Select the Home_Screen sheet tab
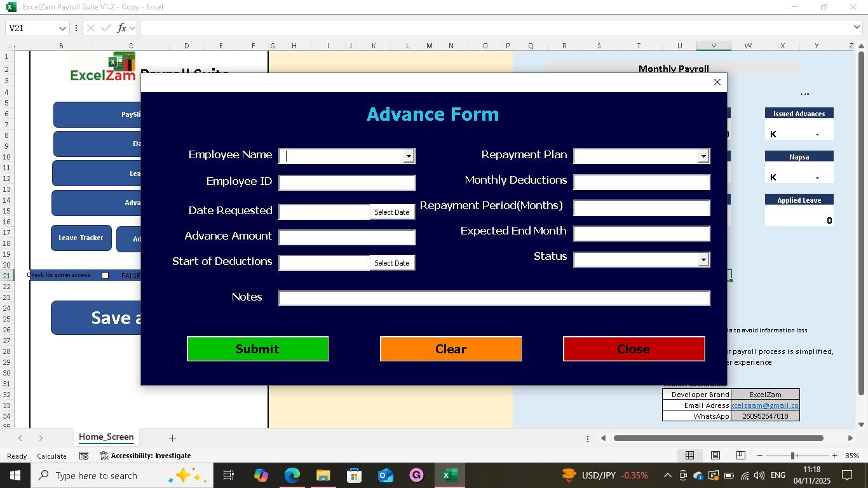 (106, 437)
